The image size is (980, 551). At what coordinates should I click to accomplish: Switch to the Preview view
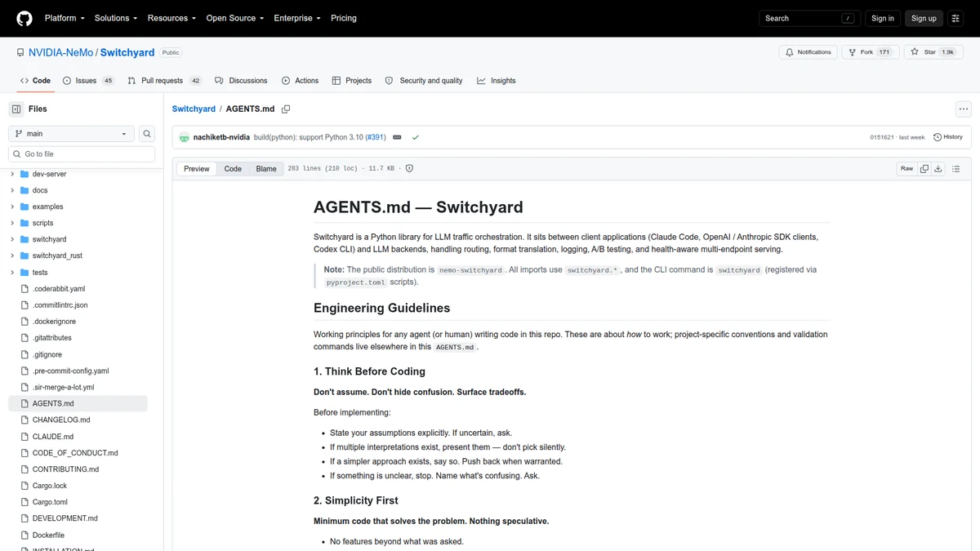pyautogui.click(x=197, y=169)
